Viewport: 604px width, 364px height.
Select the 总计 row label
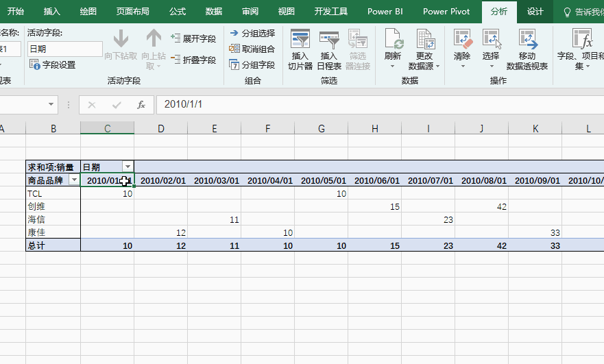point(53,245)
